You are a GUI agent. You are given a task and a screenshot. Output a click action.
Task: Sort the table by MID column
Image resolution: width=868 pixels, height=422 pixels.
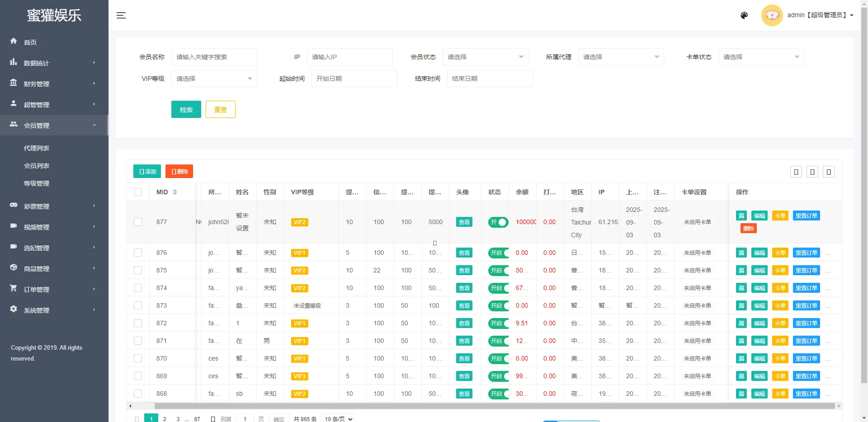pyautogui.click(x=174, y=192)
